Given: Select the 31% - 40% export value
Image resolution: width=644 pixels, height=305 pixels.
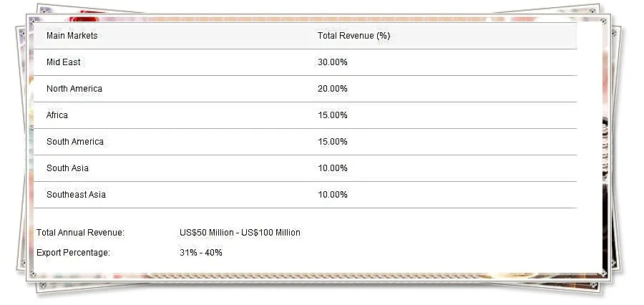Looking at the screenshot, I should (x=201, y=253).
